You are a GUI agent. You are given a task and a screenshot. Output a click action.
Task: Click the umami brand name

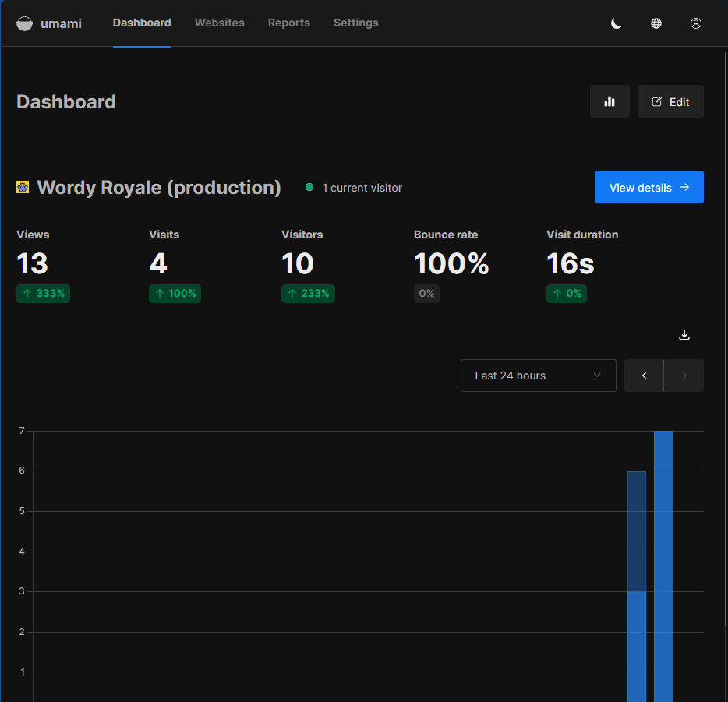click(61, 23)
